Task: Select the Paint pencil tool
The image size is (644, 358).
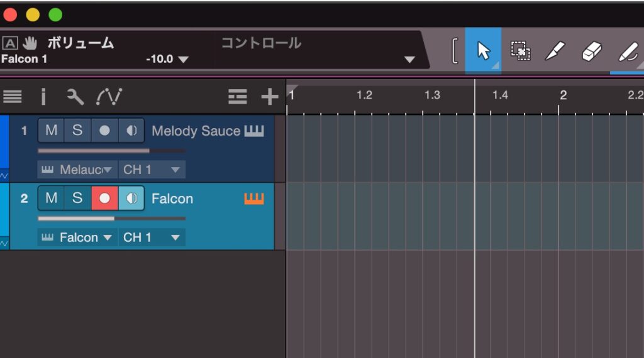Action: click(627, 50)
